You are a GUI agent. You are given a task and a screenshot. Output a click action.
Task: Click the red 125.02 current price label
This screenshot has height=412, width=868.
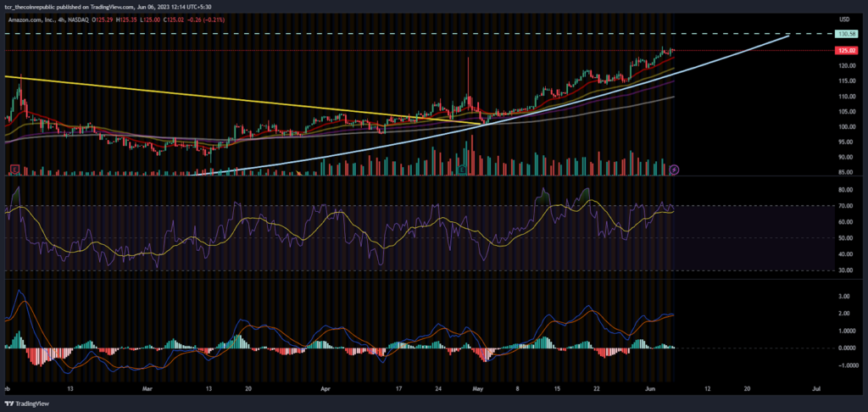pyautogui.click(x=847, y=50)
